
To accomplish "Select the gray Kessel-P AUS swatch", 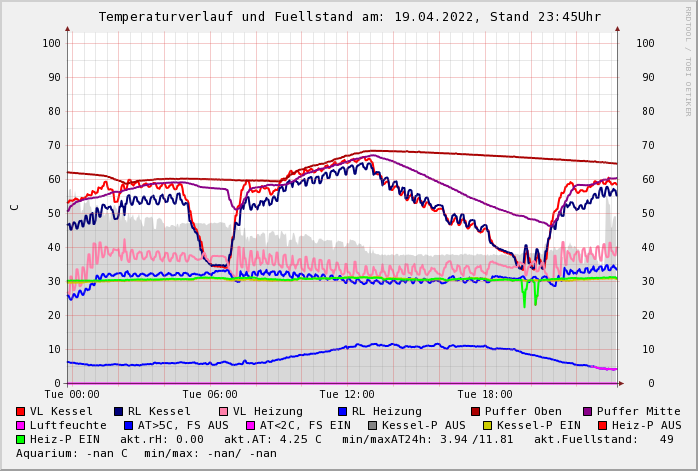I will (x=372, y=425).
